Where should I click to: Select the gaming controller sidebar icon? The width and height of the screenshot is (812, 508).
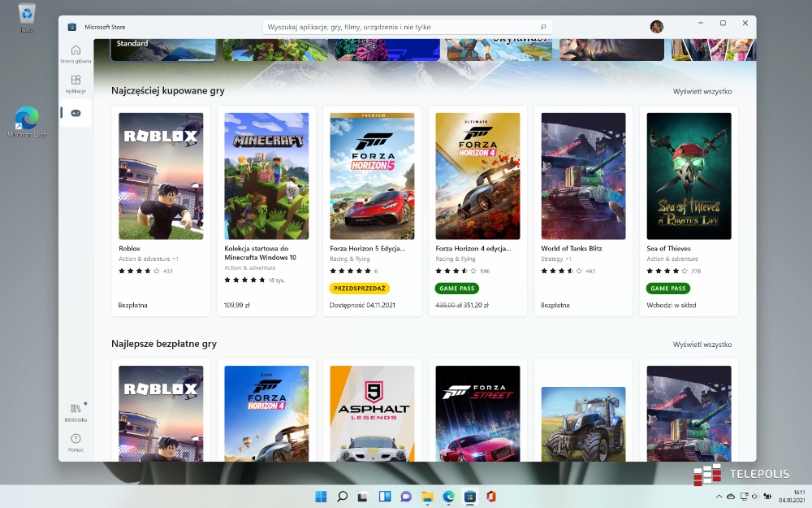click(x=76, y=113)
